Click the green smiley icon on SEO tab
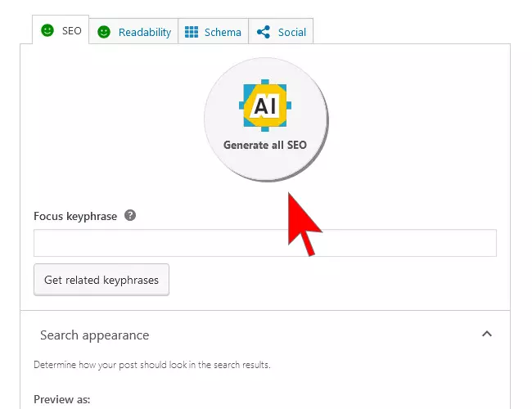532x409 pixels. click(x=47, y=30)
